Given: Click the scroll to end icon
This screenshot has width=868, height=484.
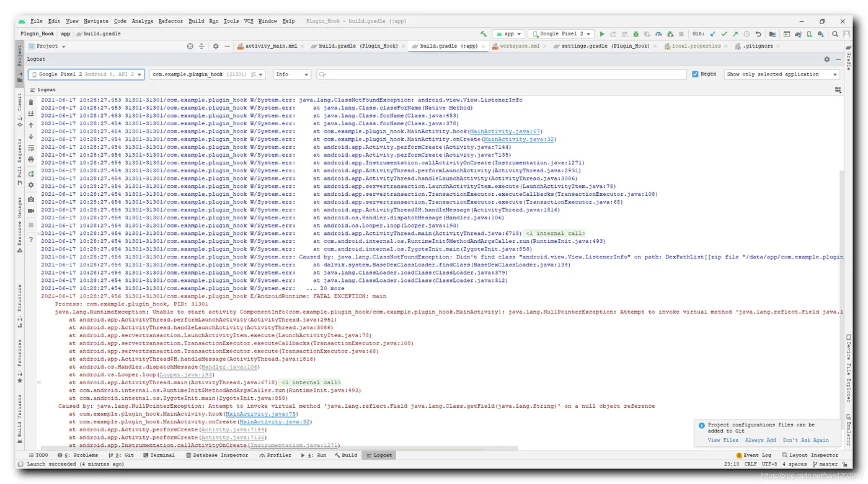Looking at the screenshot, I should (31, 114).
